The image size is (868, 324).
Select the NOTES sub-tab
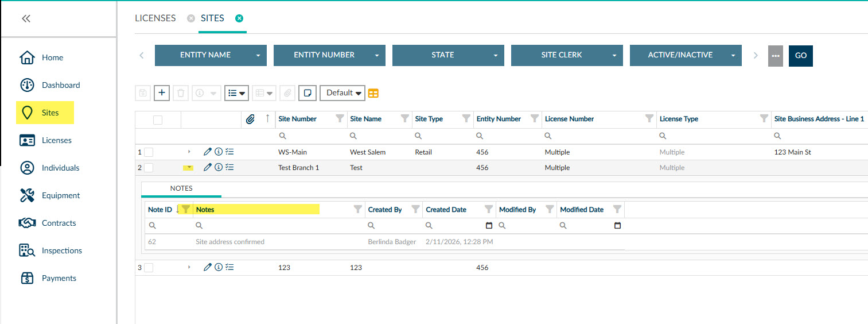pyautogui.click(x=181, y=188)
